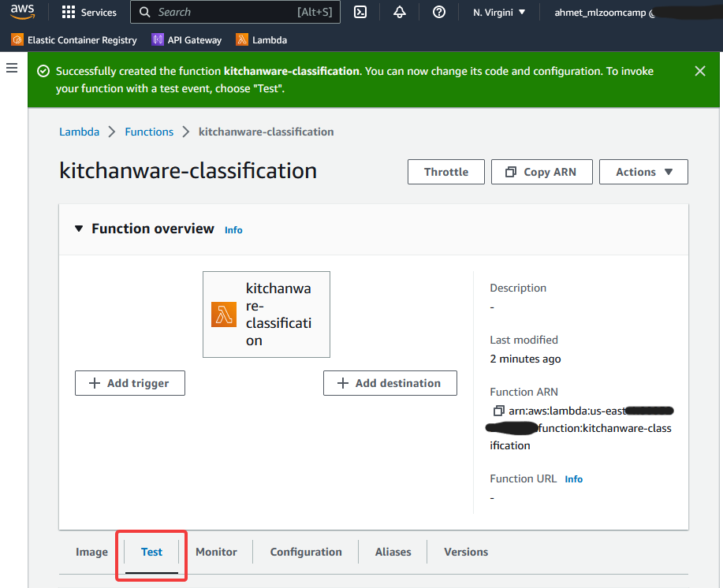Click the search input field

click(x=236, y=12)
